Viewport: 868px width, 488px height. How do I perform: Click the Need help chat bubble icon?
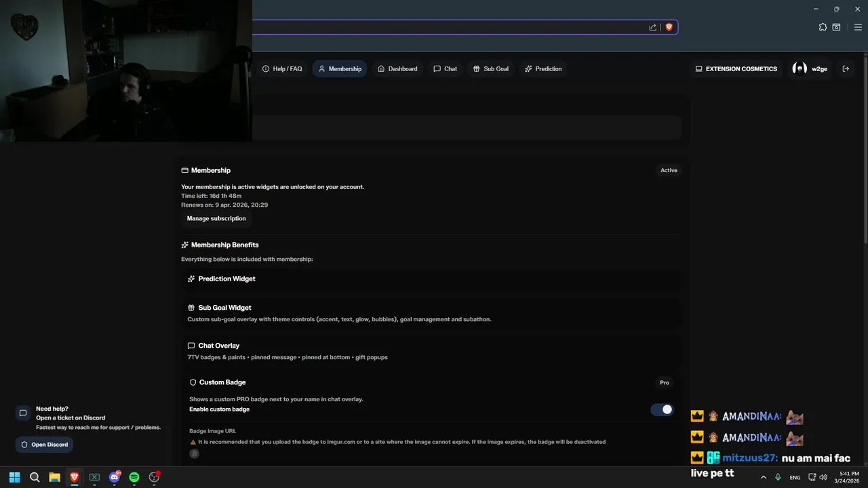pos(22,413)
